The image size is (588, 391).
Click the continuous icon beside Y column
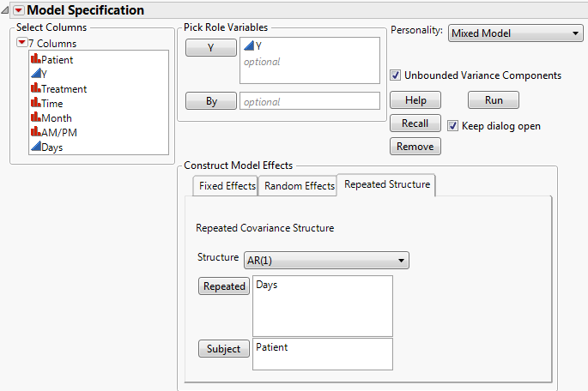35,75
